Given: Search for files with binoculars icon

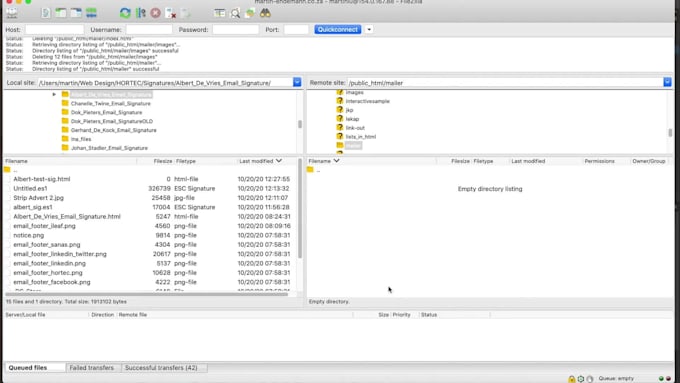Looking at the screenshot, I should click(x=265, y=13).
